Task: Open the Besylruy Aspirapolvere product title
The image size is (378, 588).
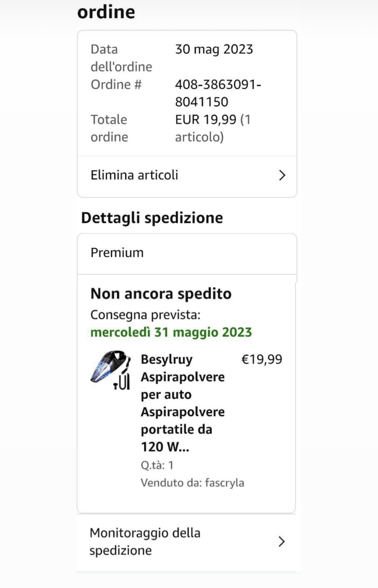Action: [183, 403]
